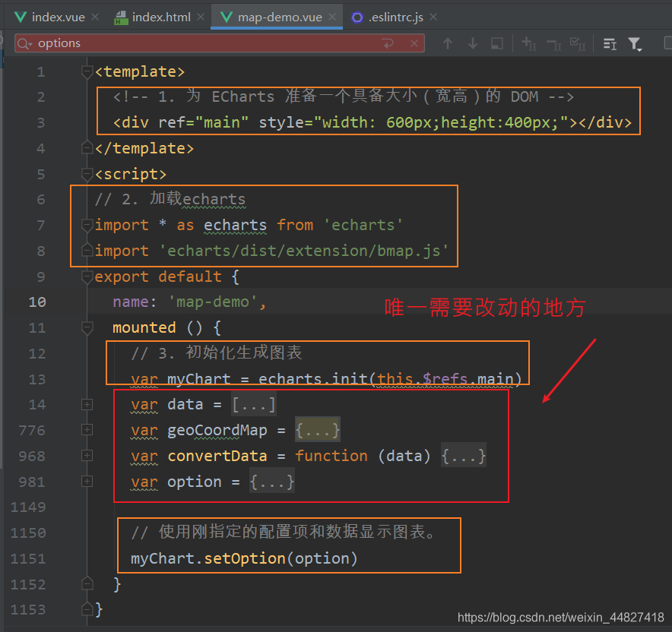Viewport: 672px width, 632px height.
Task: Click the ref="main" attribute
Action: [203, 122]
